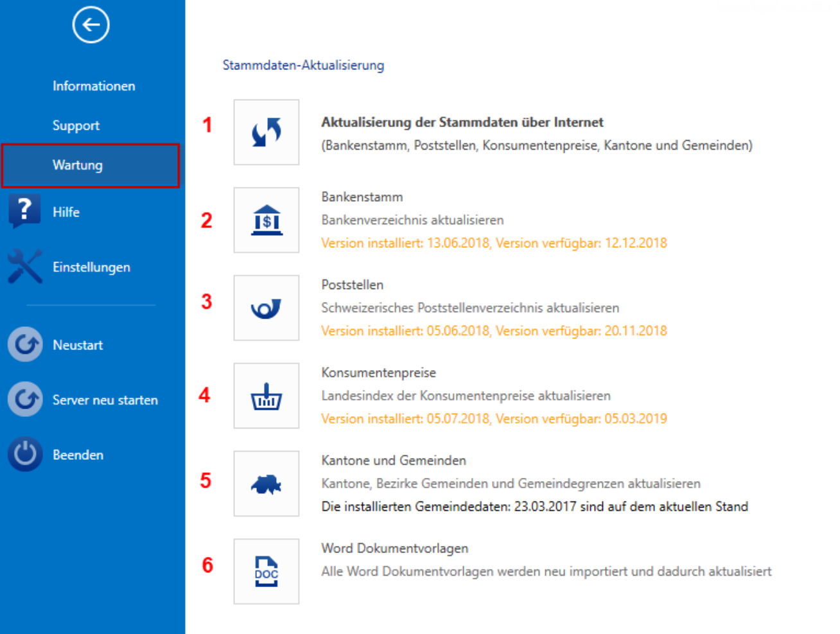This screenshot has height=634, width=840.
Task: Click the Neustart circular arrow icon
Action: pos(25,344)
